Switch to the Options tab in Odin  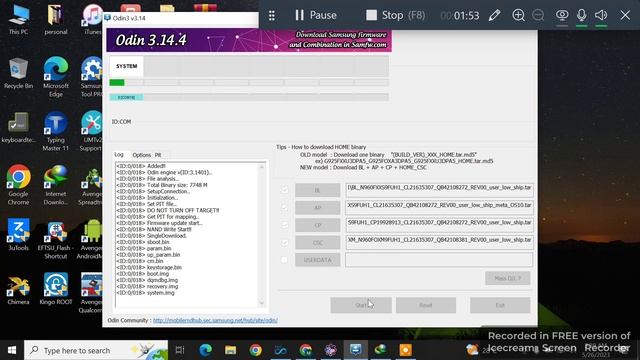[x=142, y=155]
